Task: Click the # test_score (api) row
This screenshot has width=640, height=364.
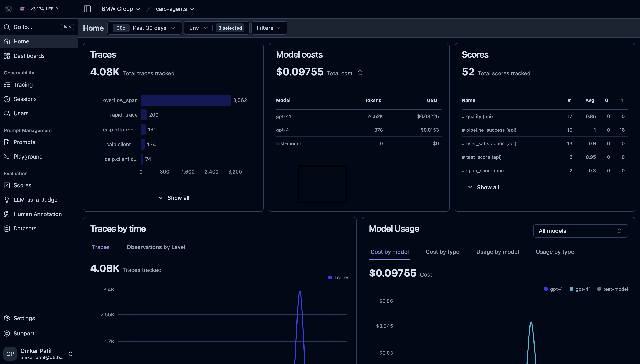Action: [545, 157]
